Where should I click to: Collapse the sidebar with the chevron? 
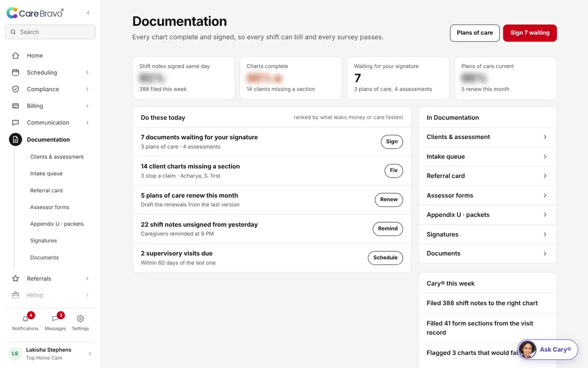[x=88, y=13]
